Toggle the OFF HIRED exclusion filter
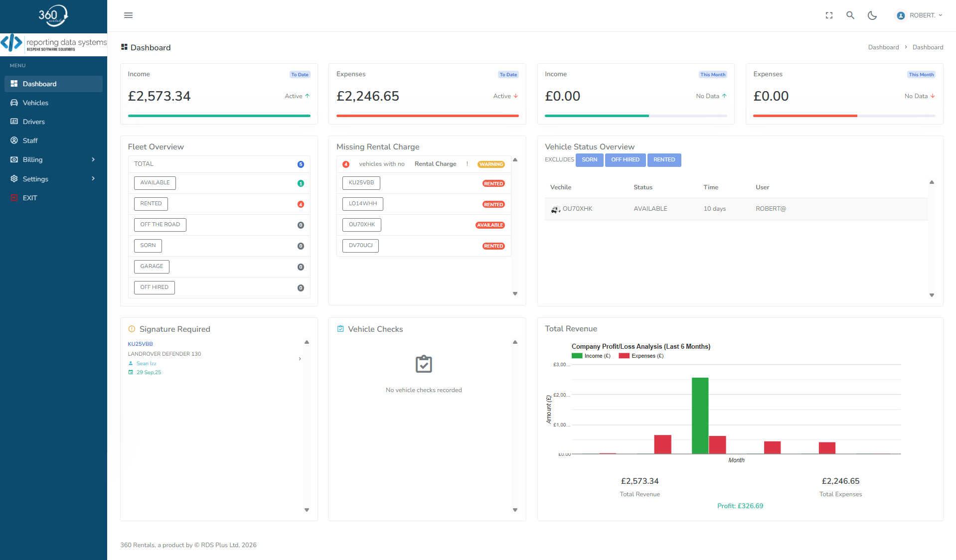This screenshot has width=956, height=560. [x=625, y=160]
